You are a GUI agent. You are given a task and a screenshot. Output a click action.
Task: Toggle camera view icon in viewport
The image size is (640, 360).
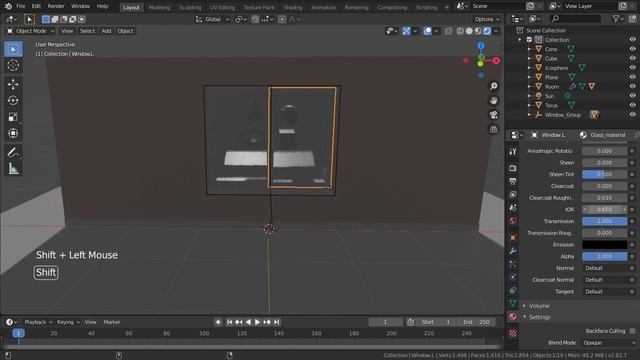point(494,115)
